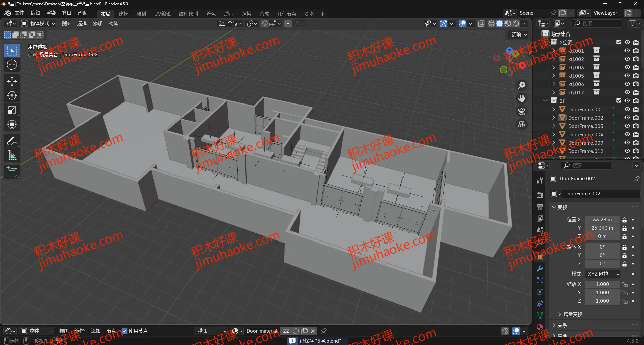Enable the snapping magnet in the viewport header
This screenshot has height=345, width=644.
click(265, 23)
